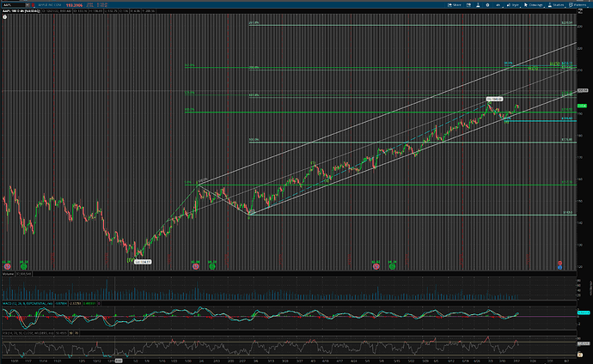Click the small icon at RSI axis bottom
Screen dimensions: 593x364
(580, 355)
